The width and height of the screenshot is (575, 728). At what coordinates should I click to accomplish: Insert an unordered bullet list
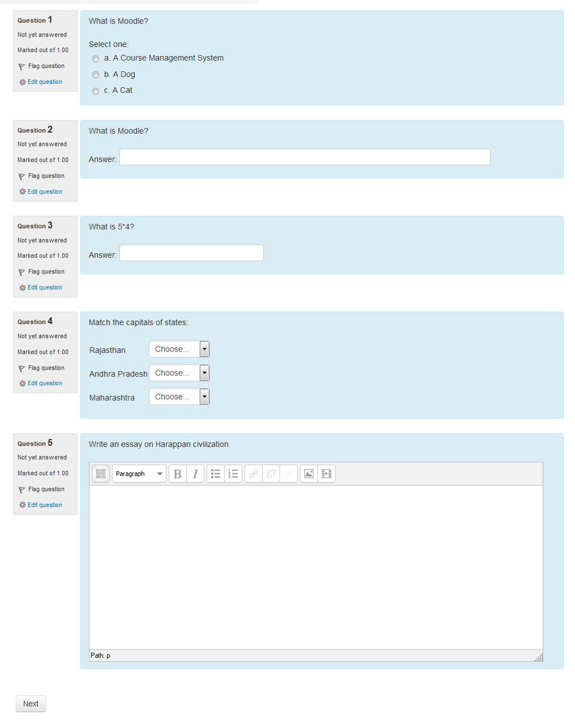[215, 474]
